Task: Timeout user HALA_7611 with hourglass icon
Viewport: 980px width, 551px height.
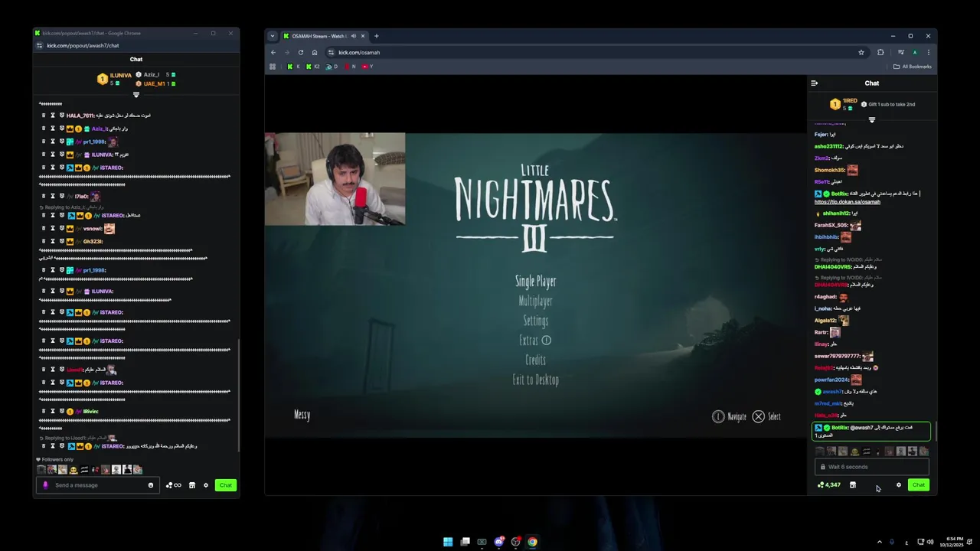Action: click(x=53, y=116)
